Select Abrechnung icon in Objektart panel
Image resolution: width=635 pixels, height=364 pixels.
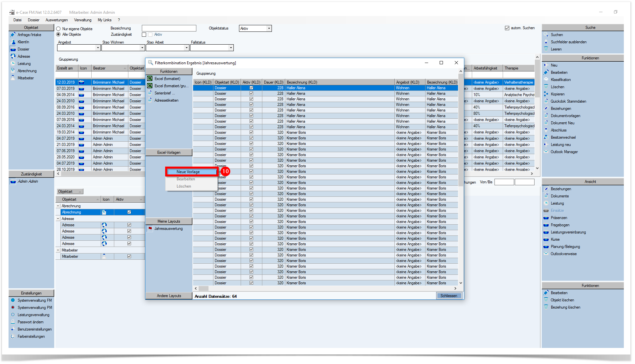point(13,71)
